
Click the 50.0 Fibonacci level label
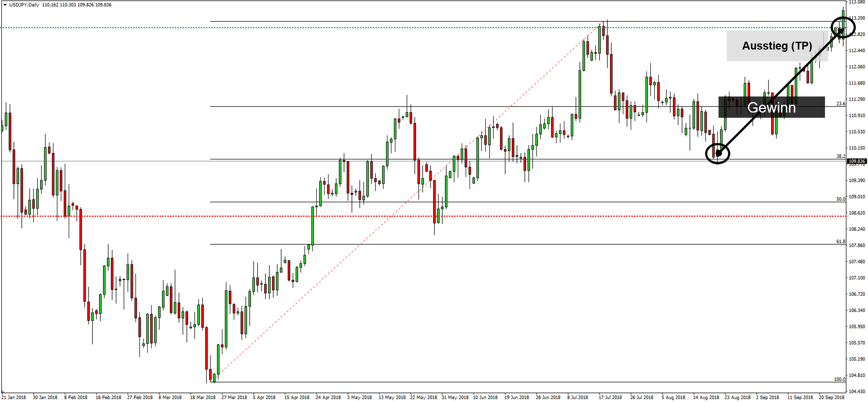pos(841,199)
